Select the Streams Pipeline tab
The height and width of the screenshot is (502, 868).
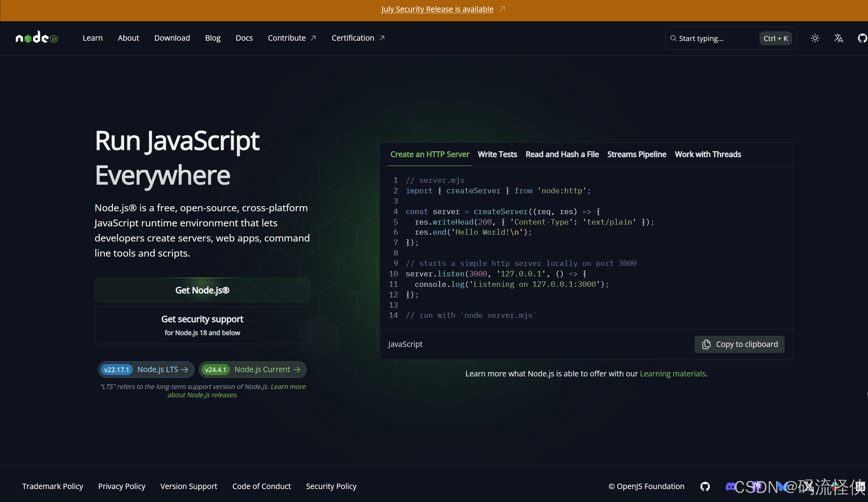pyautogui.click(x=636, y=154)
